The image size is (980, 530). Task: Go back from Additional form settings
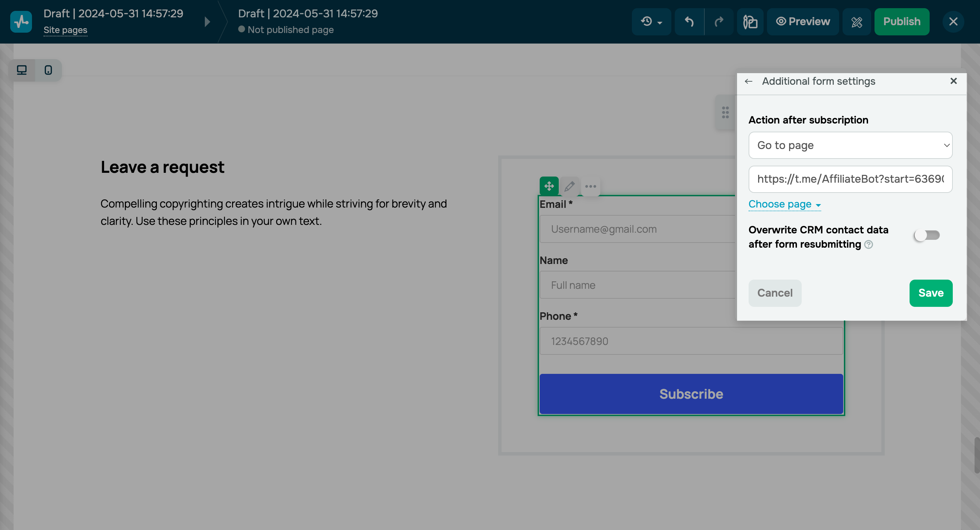tap(749, 81)
